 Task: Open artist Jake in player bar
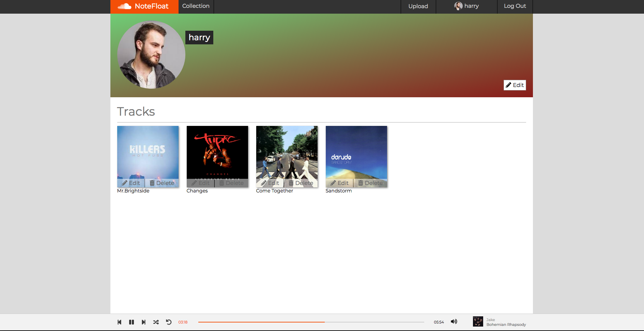pos(491,320)
